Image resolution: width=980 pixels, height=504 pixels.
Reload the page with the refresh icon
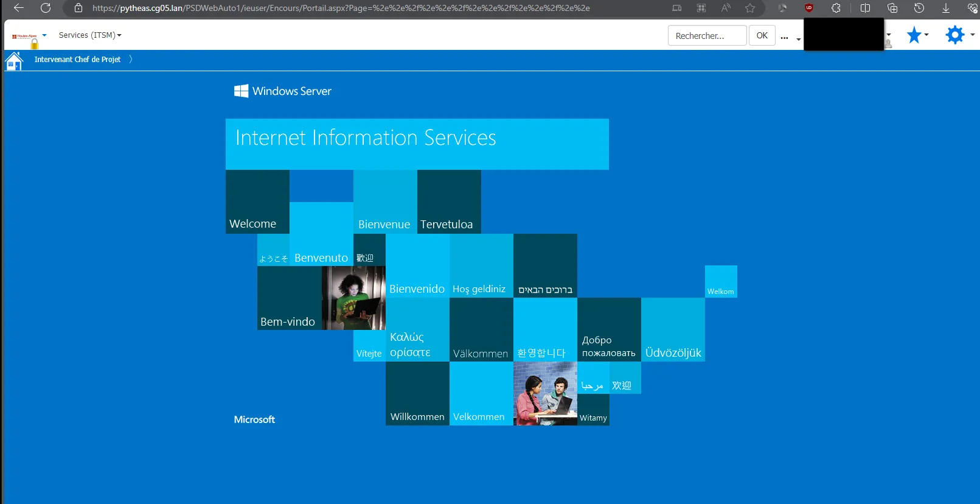[46, 8]
